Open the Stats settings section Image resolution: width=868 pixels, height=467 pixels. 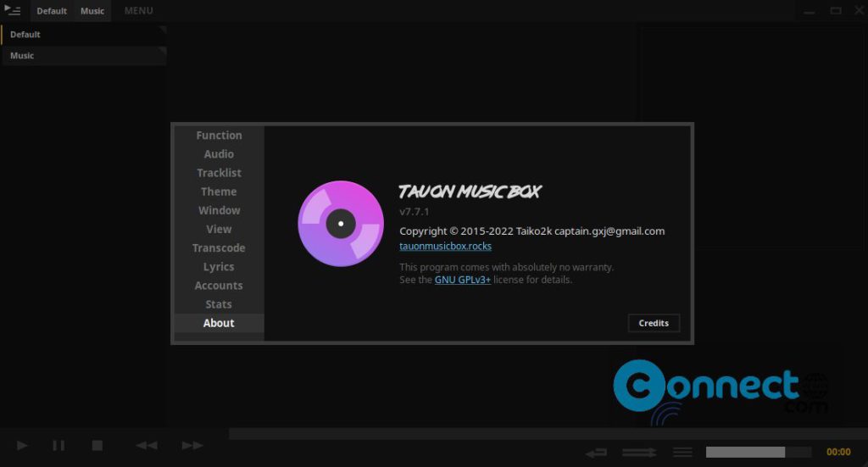(219, 304)
